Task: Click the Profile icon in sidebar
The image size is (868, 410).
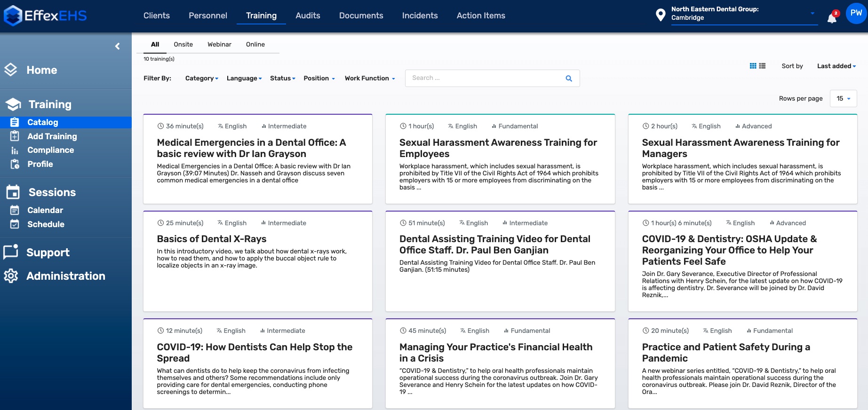Action: click(15, 164)
